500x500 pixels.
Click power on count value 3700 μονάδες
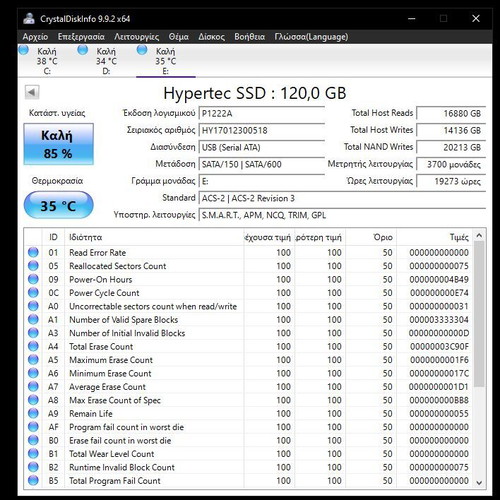tap(451, 164)
